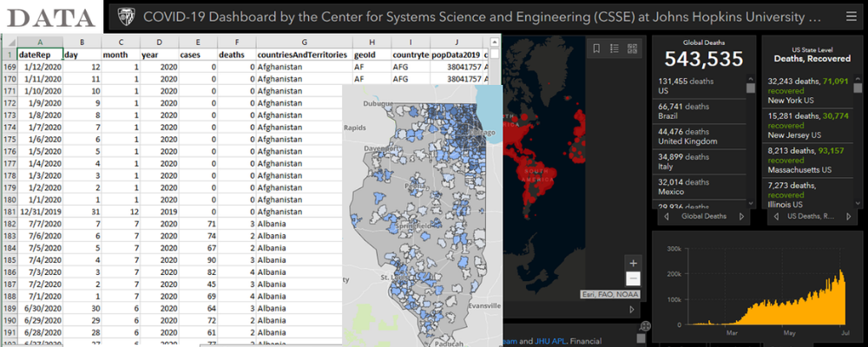
Task: Click US State list scrollbar thumb
Action: [858, 88]
